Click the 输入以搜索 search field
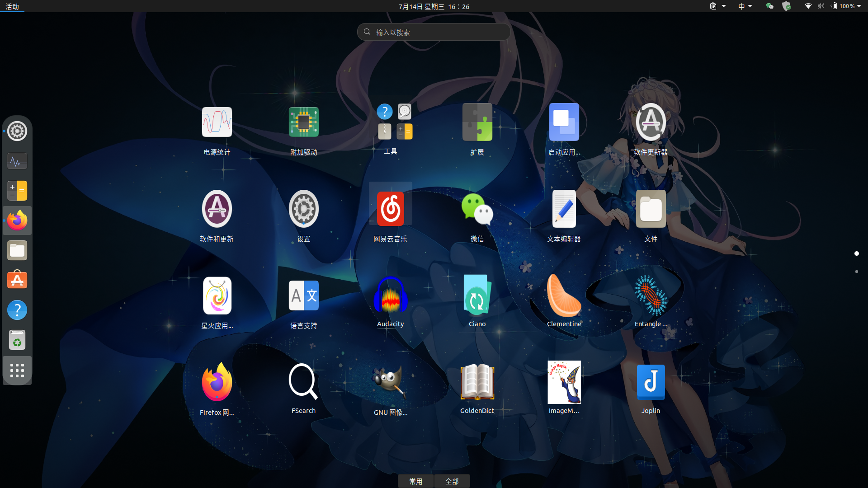Screen dimensions: 868x488 (434, 32)
